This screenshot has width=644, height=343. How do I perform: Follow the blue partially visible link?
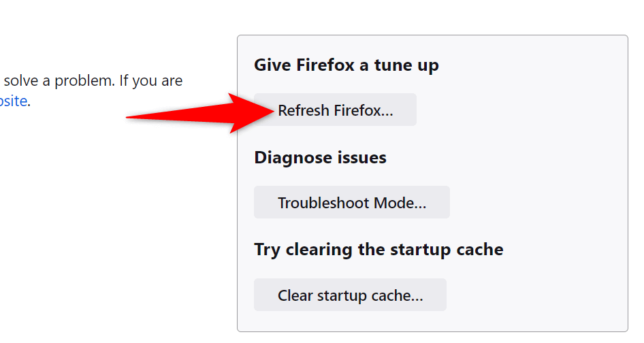[14, 101]
